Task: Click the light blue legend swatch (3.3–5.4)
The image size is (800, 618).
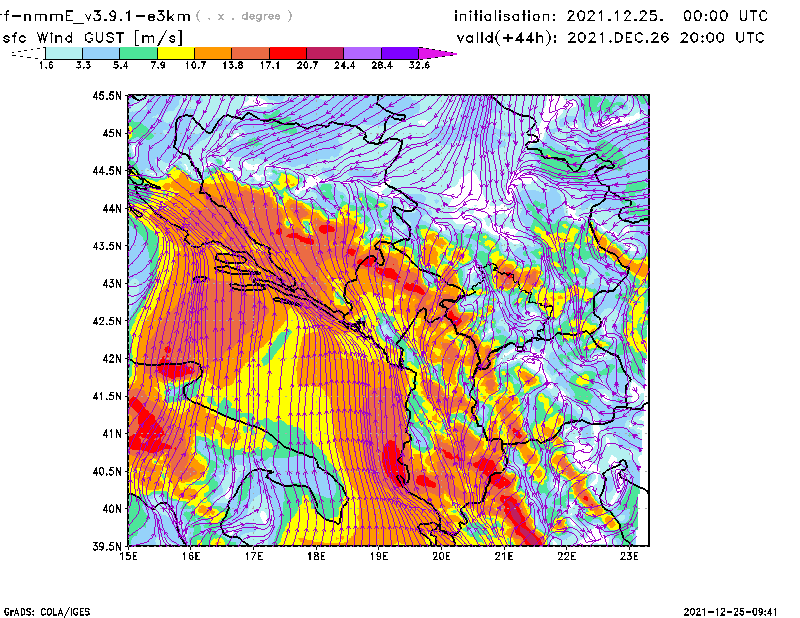Action: coord(101,53)
